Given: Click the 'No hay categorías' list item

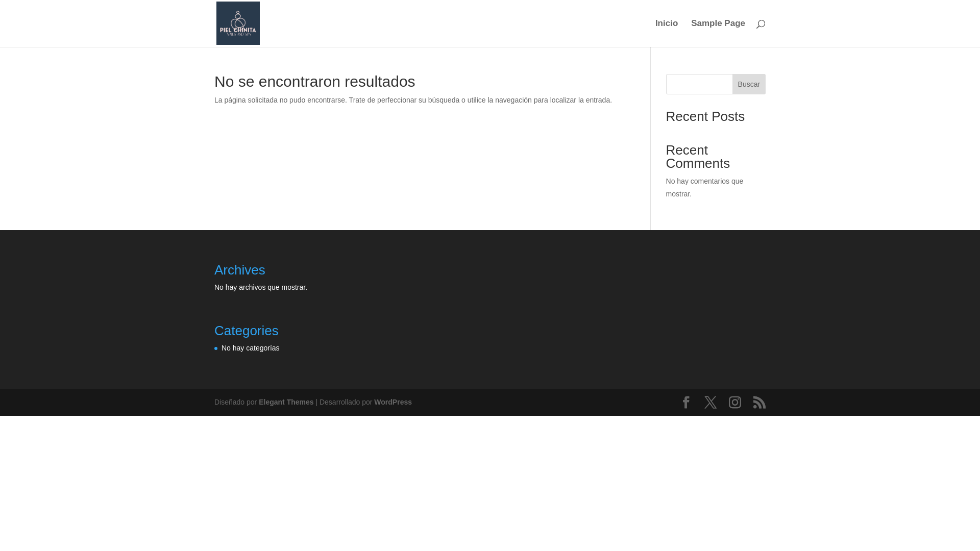Looking at the screenshot, I should [250, 348].
